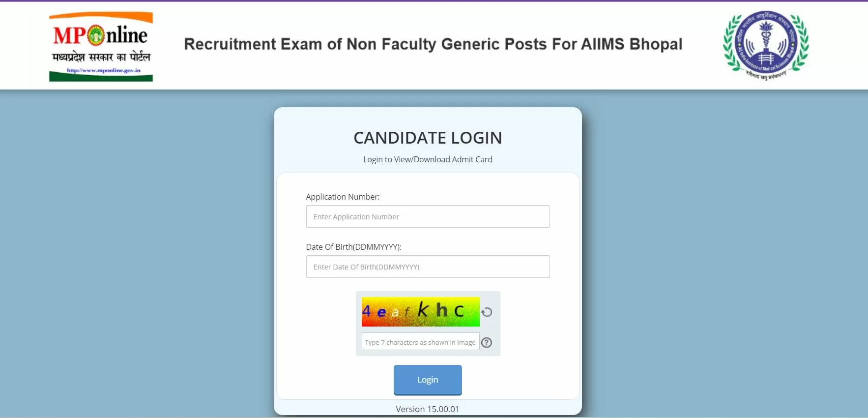Click the last letter c in captcha
The height and width of the screenshot is (418, 868).
point(459,311)
